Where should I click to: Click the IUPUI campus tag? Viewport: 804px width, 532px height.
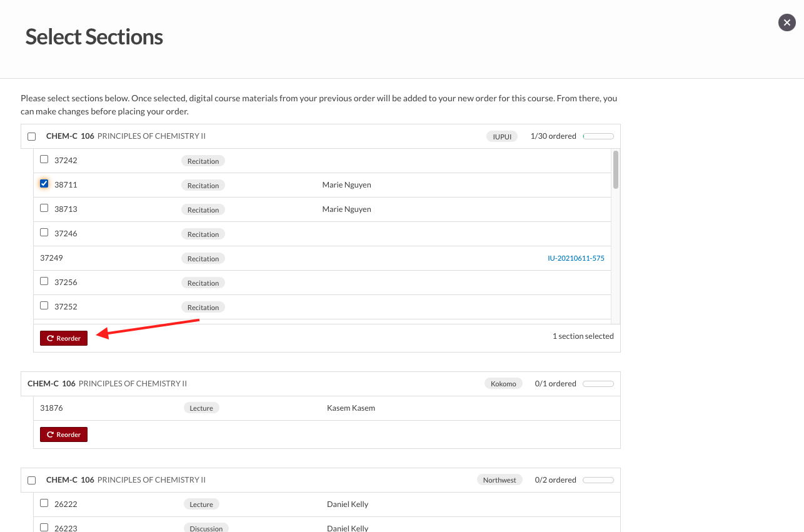pos(502,136)
